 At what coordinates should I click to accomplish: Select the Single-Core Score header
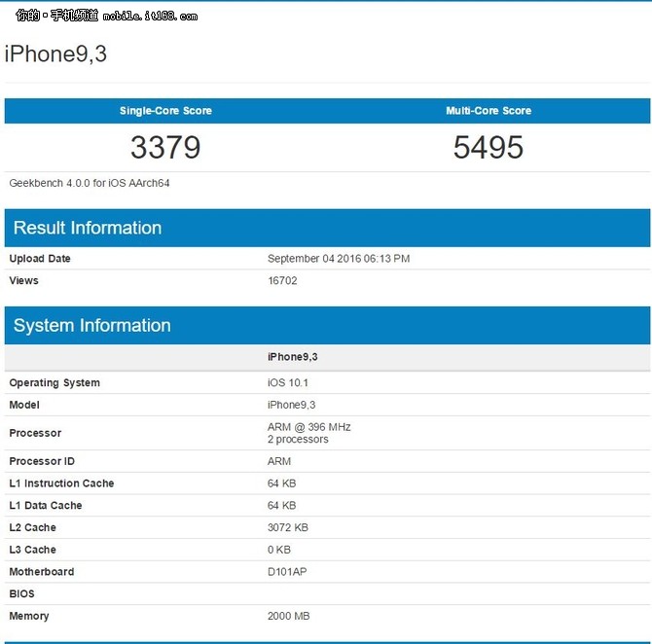(165, 111)
